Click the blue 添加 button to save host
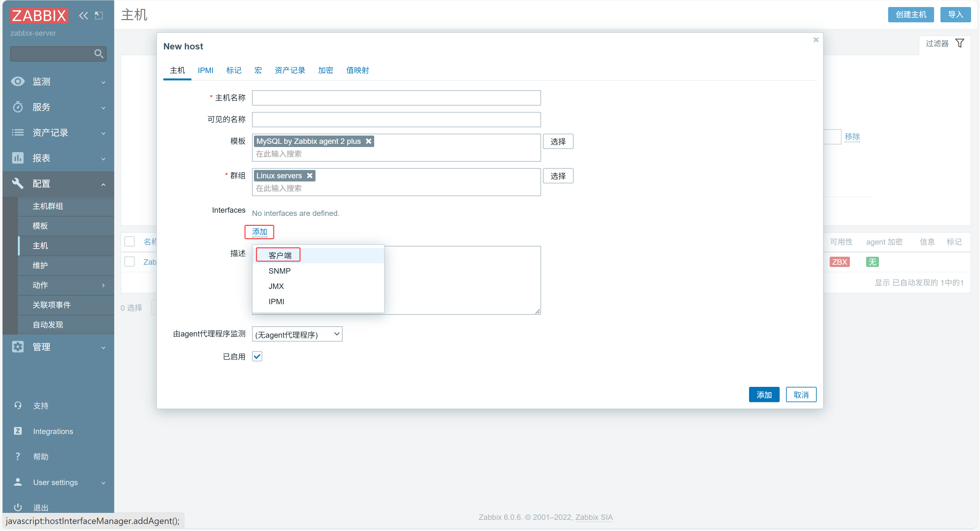This screenshot has height=531, width=980. point(764,395)
